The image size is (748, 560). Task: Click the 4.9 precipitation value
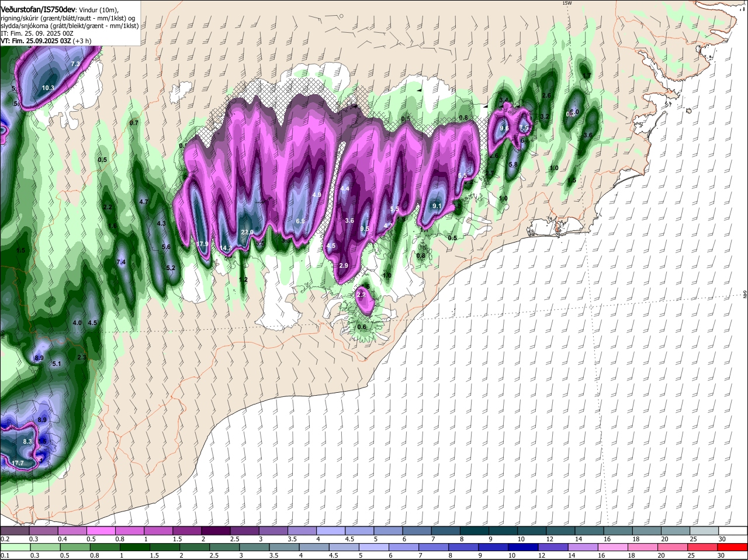(x=317, y=195)
